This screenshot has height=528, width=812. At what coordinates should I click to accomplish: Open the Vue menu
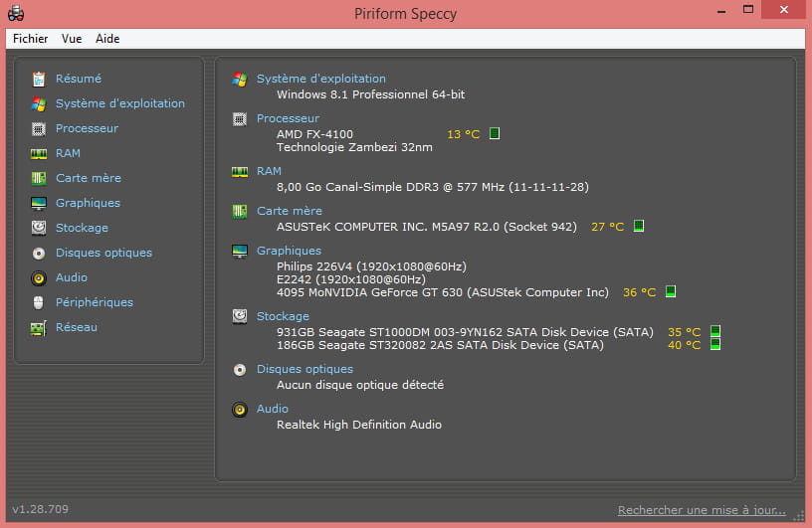72,39
